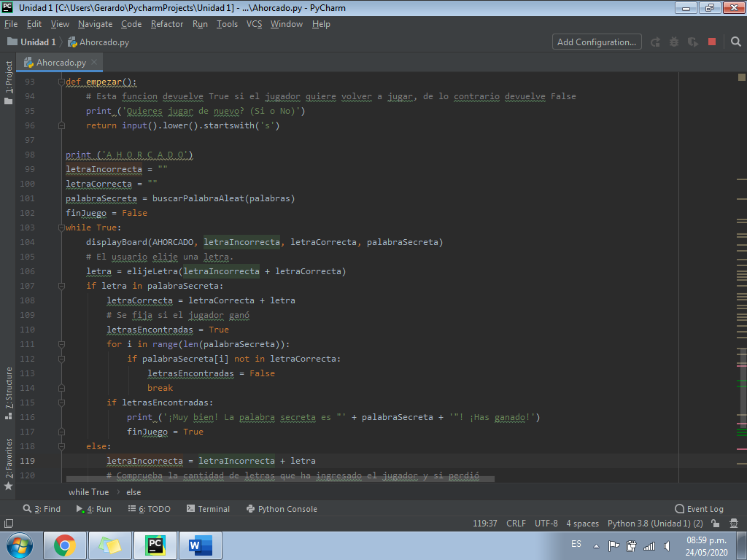Toggle tool window quick access icon
Screen dimensions: 747x560
8,524
